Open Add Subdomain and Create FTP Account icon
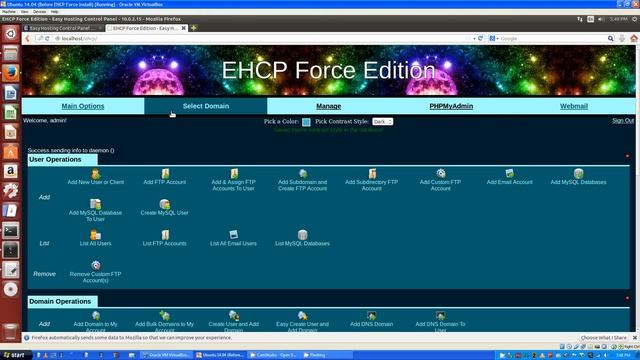Viewport: 640px width, 360px height. pos(303,173)
